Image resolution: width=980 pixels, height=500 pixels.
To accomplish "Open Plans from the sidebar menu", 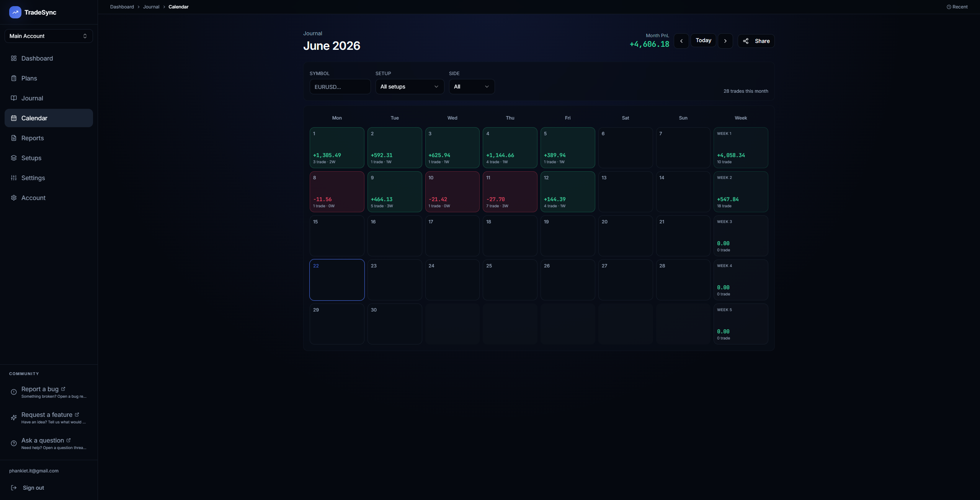I will (x=49, y=78).
